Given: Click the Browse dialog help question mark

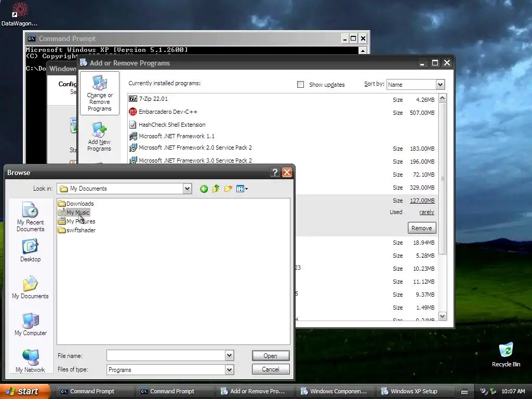Looking at the screenshot, I should click(x=275, y=172).
